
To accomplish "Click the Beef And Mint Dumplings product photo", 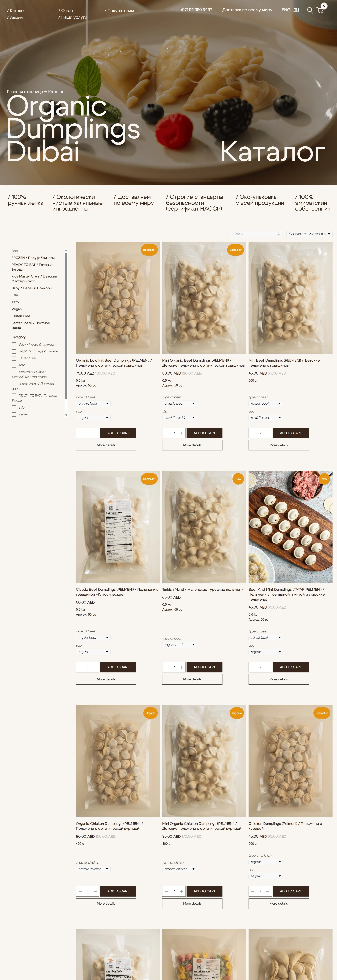I will tap(290, 527).
